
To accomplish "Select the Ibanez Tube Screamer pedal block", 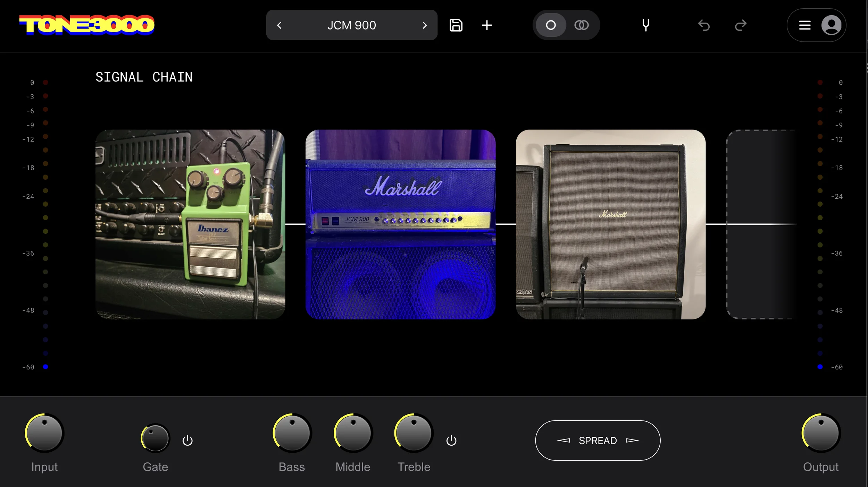I will 190,224.
